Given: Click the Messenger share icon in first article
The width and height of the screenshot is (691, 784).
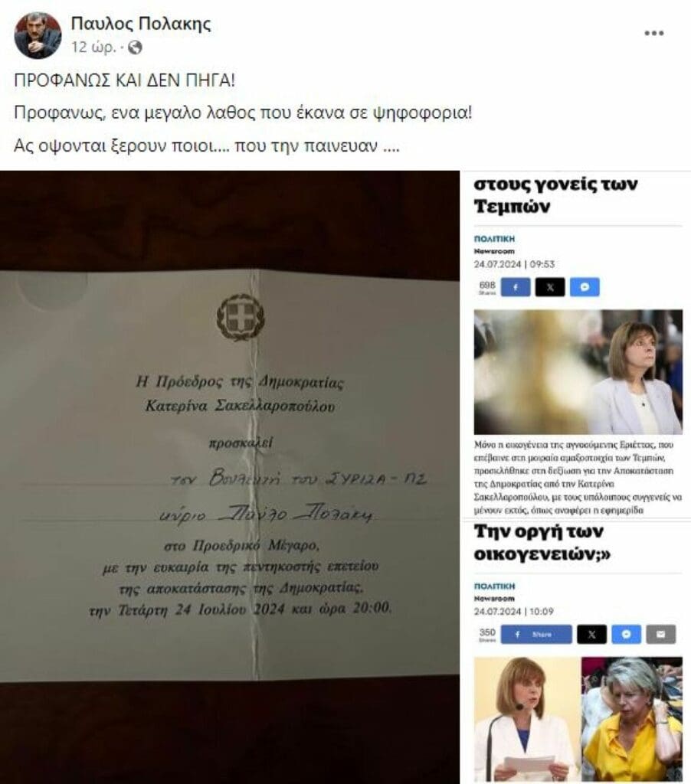Looking at the screenshot, I should pos(585,287).
